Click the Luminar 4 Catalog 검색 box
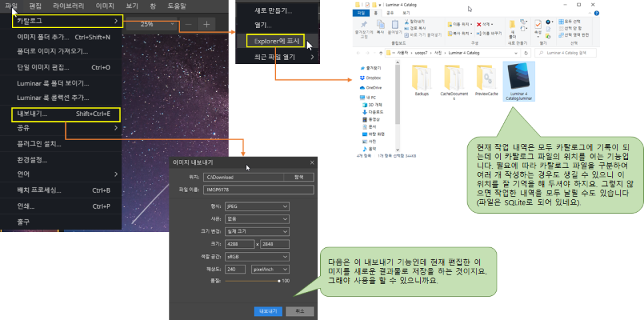The image size is (644, 320). click(x=565, y=53)
